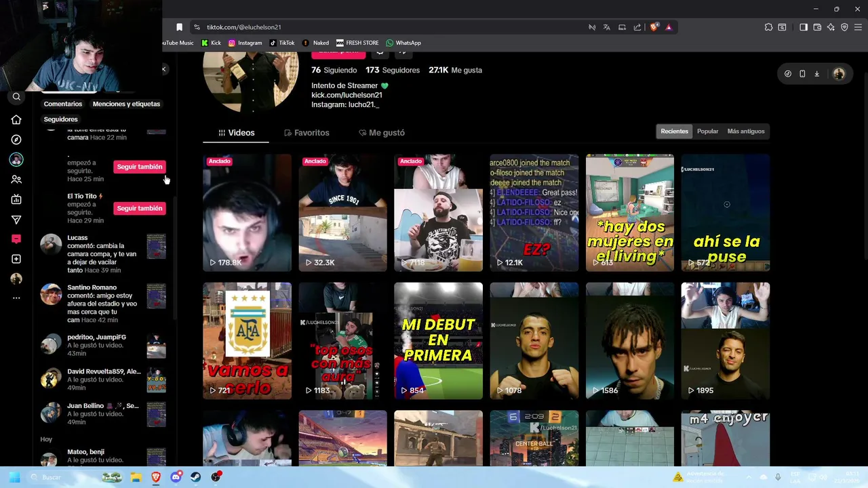Open the FRESH STORE bookmark

click(357, 43)
